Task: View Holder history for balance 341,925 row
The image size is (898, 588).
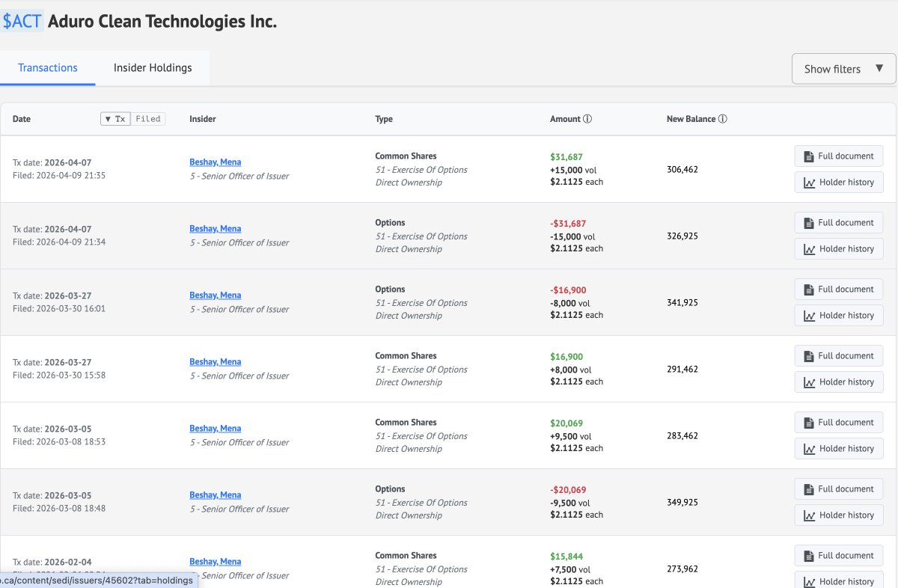Action: (x=839, y=316)
